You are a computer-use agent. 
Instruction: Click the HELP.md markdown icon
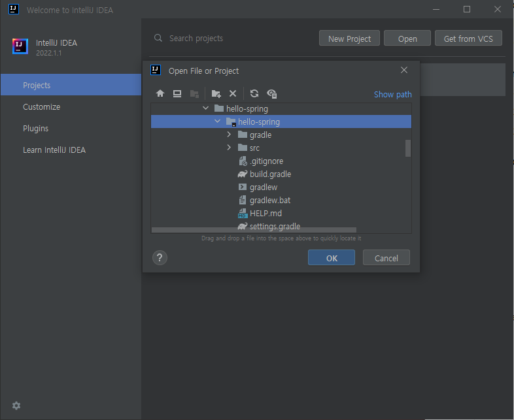(x=243, y=214)
